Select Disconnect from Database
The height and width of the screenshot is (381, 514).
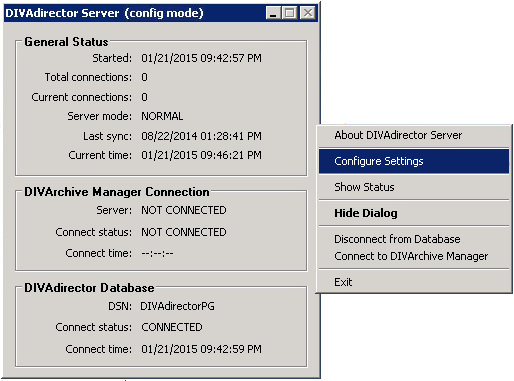pos(414,239)
